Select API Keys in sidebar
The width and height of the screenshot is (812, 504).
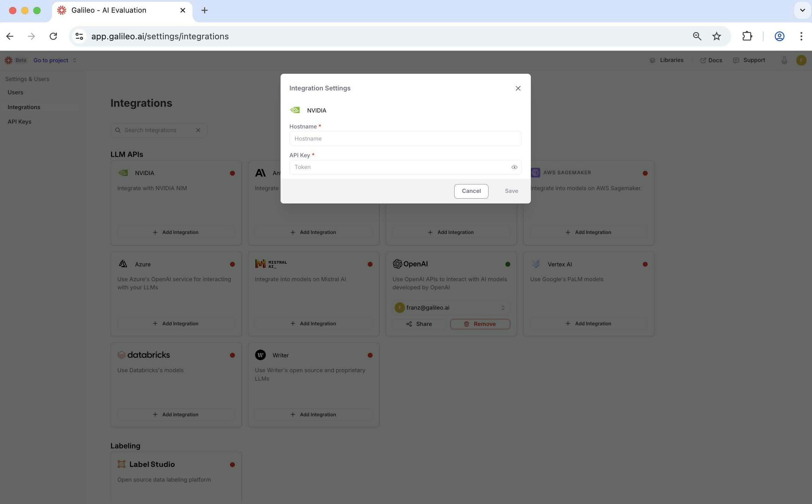point(19,122)
